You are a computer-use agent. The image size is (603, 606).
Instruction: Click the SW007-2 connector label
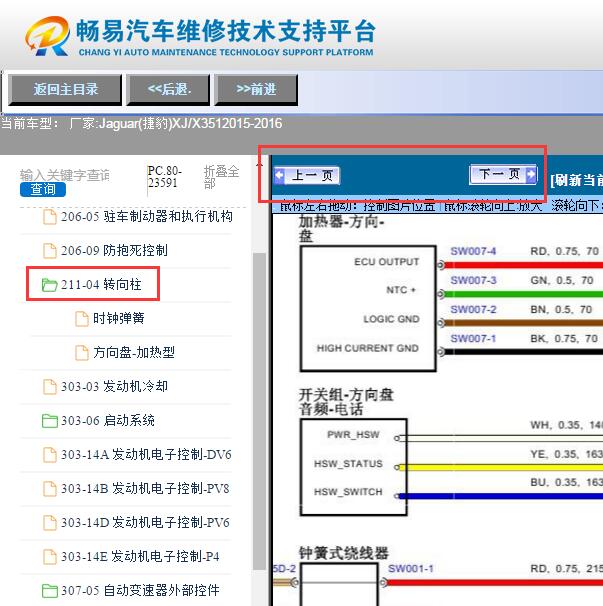473,310
